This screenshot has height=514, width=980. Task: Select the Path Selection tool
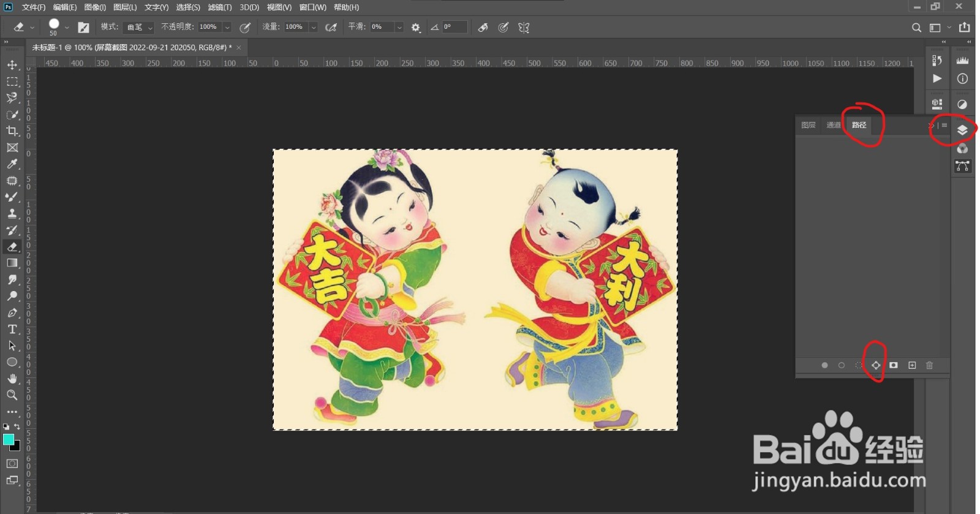tap(12, 346)
